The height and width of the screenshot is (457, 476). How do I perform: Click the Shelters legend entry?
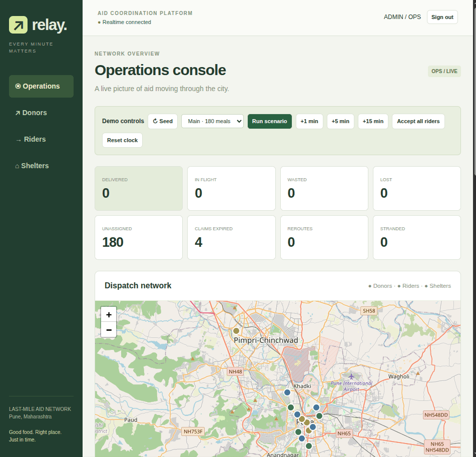tap(438, 286)
